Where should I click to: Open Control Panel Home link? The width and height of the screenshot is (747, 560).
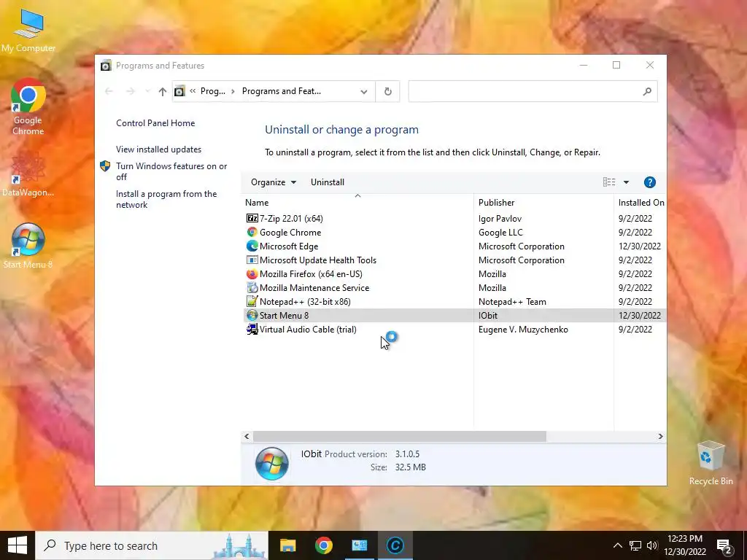[155, 122]
